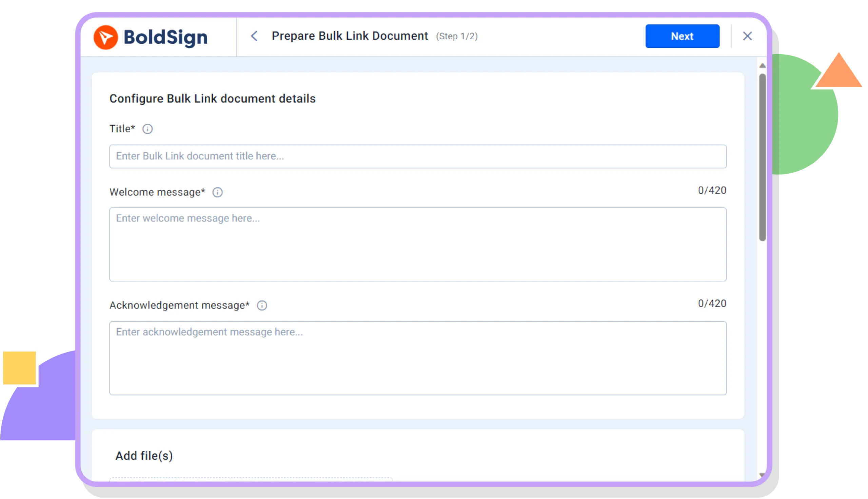The height and width of the screenshot is (499, 868).
Task: Click inside the welcome message text area
Action: [x=417, y=243]
